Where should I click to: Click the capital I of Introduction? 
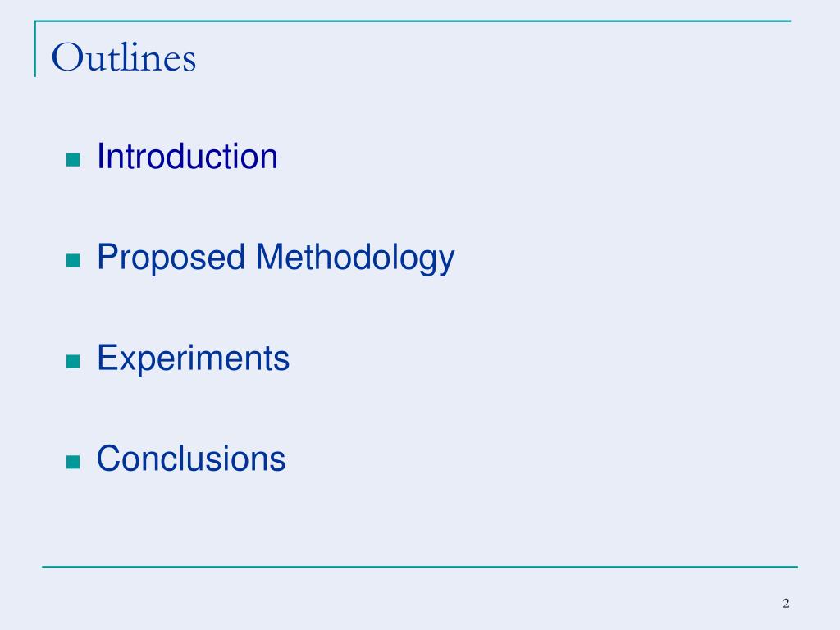101,157
